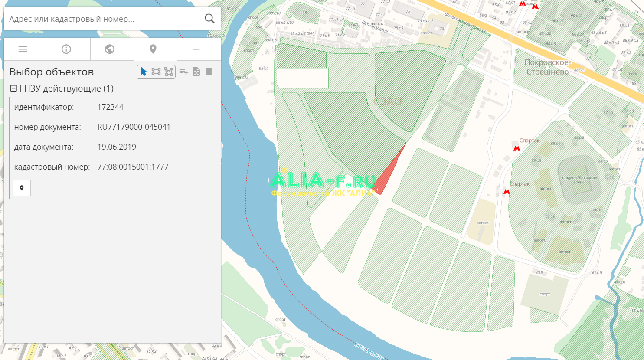Click the document date 19.06.2019
The height and width of the screenshot is (360, 644).
(117, 147)
